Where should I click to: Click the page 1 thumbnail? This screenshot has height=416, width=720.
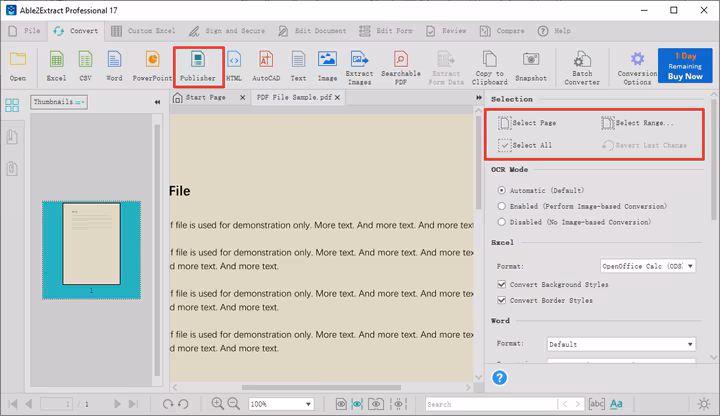click(91, 244)
